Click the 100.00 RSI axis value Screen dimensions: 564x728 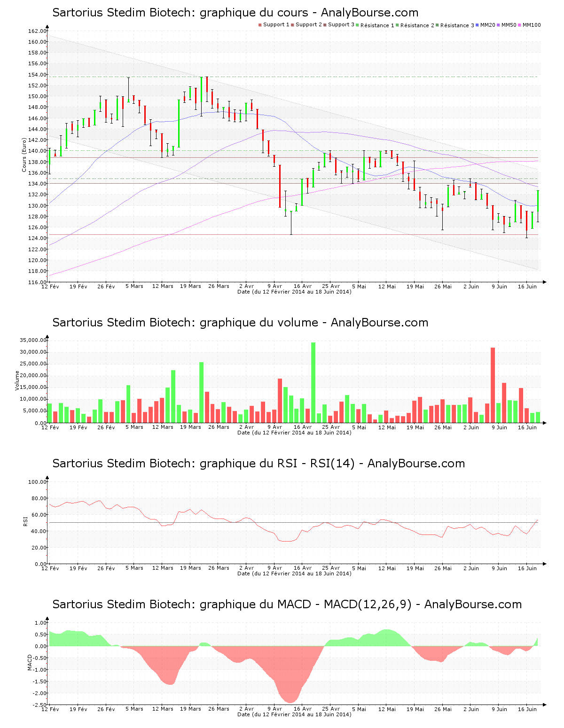[x=37, y=482]
